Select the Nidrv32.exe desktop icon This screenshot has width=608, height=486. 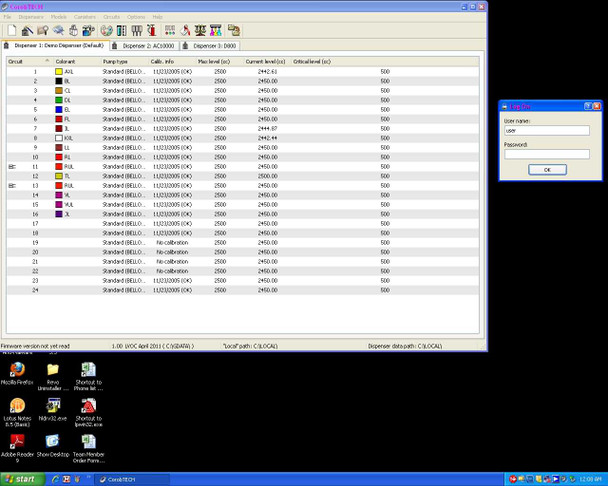coord(53,410)
